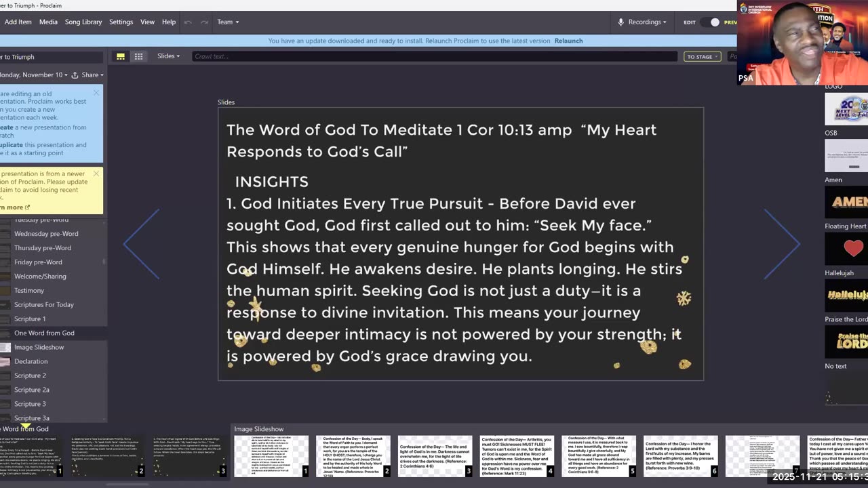This screenshot has width=868, height=488.
Task: Click the No text quick screen thumbnail
Action: click(x=846, y=388)
